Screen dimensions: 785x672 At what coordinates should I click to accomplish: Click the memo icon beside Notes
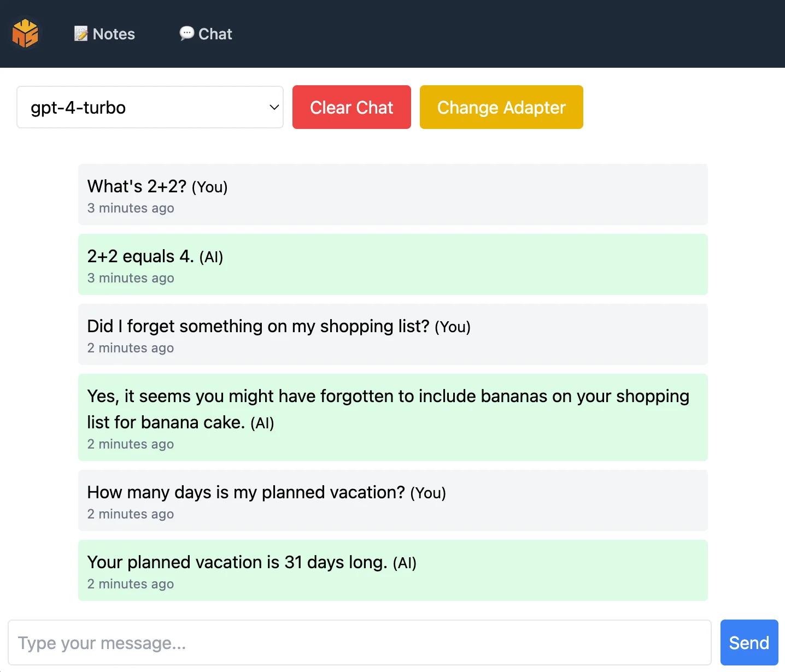[x=80, y=33]
